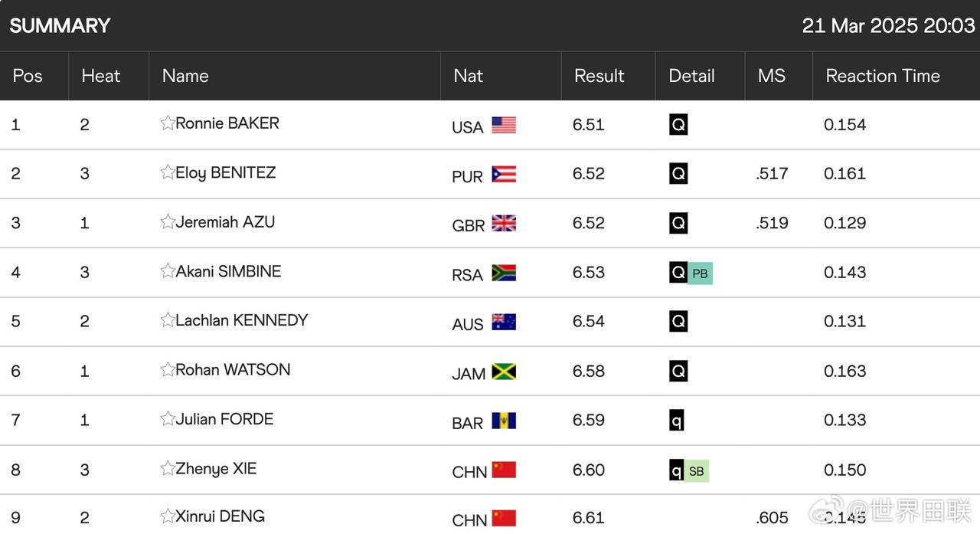Click the favorite star beside Ronnie BAKER

(168, 123)
